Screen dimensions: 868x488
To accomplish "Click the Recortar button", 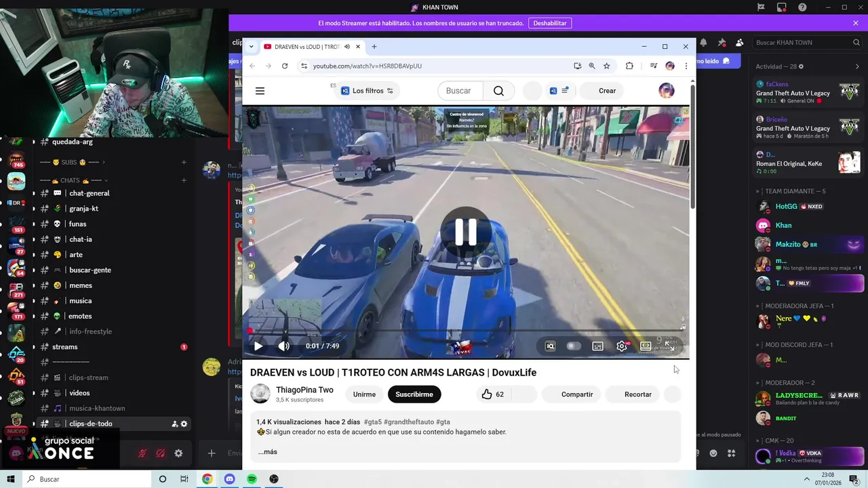I will pos(632,394).
